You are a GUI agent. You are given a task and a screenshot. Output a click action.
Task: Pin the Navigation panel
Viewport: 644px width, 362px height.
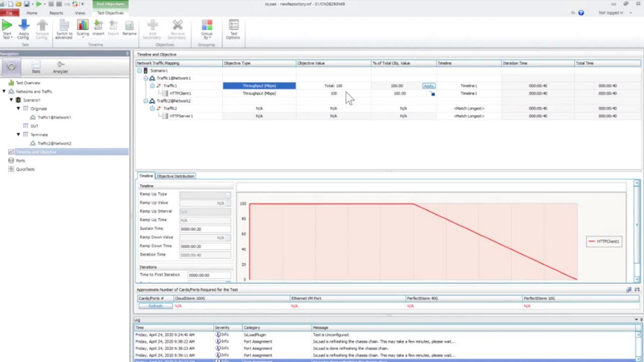point(127,54)
